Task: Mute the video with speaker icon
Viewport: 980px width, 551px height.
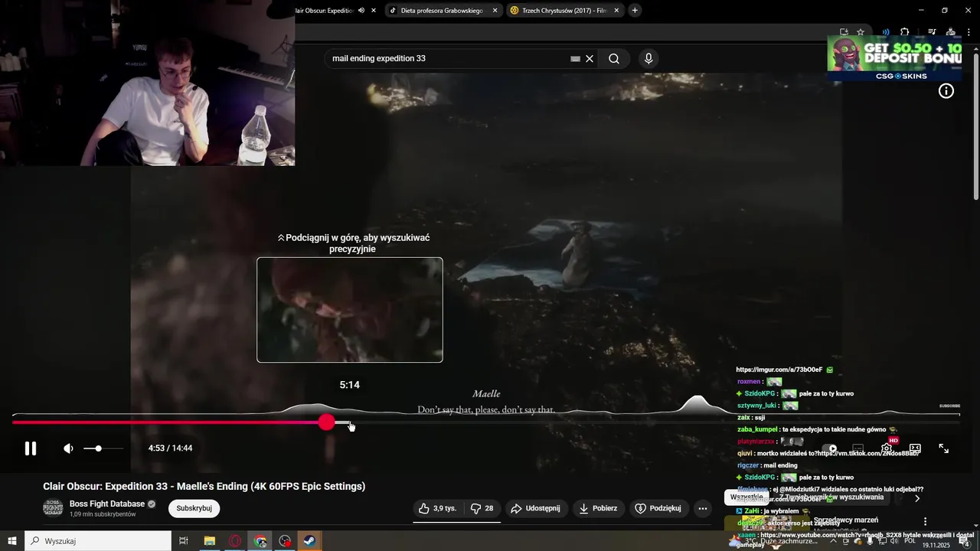Action: click(68, 448)
